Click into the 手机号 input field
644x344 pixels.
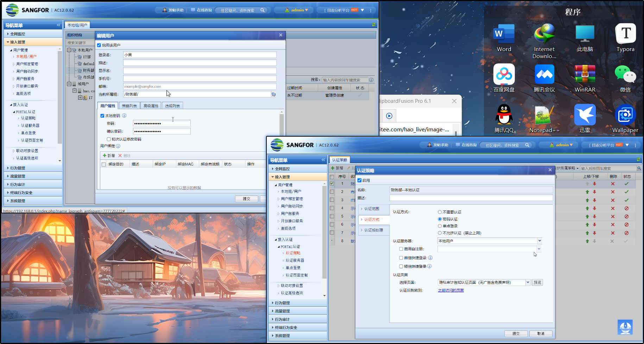point(200,79)
